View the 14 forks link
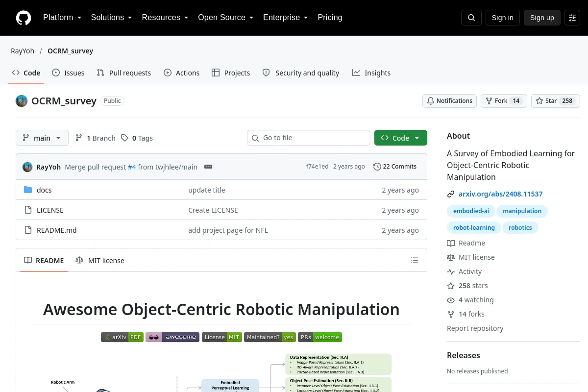Viewport: 588px width, 392px height. click(x=465, y=314)
